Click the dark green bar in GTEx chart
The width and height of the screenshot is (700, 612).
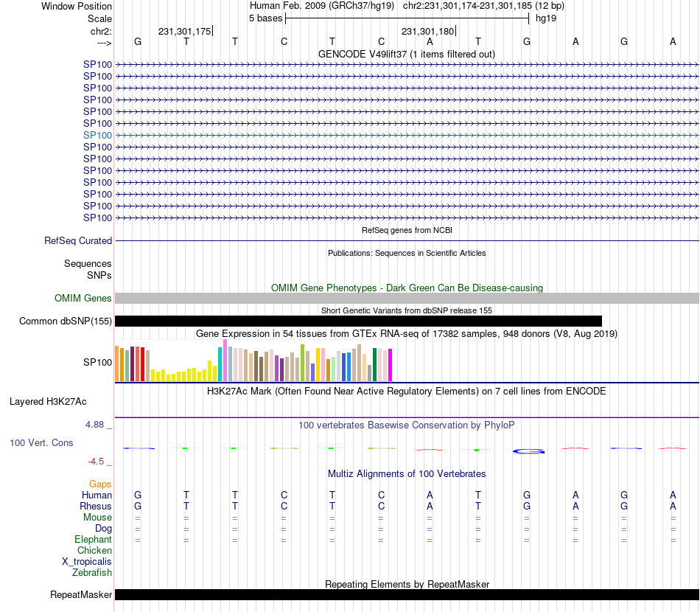(374, 364)
